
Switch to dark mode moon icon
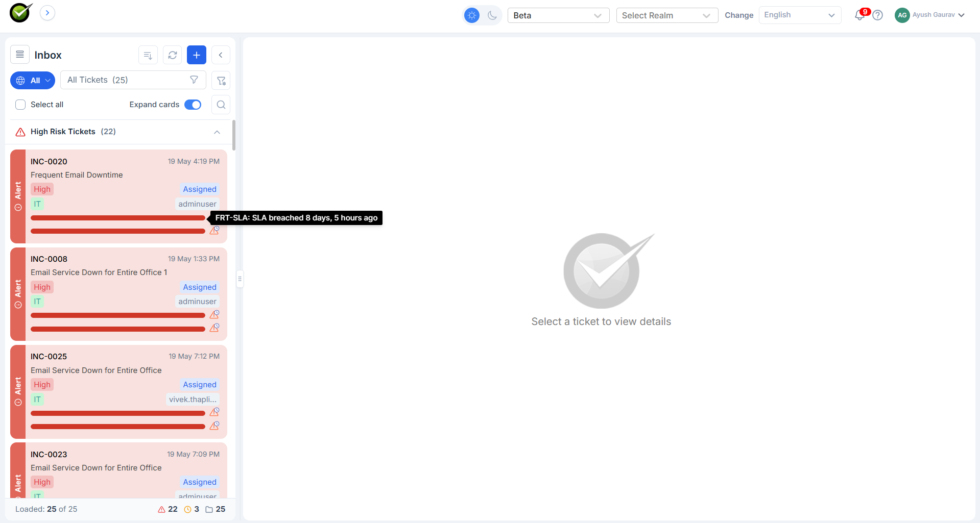[x=492, y=15]
